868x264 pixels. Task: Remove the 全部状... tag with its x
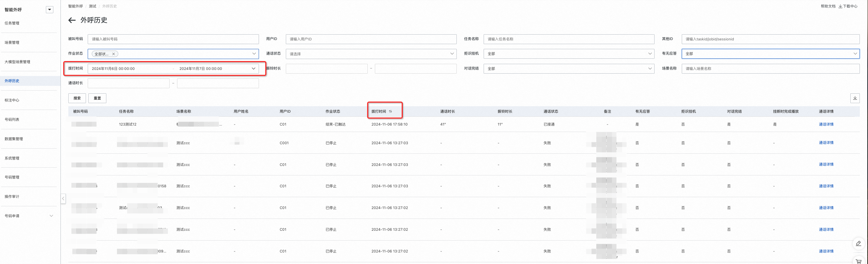(x=114, y=54)
